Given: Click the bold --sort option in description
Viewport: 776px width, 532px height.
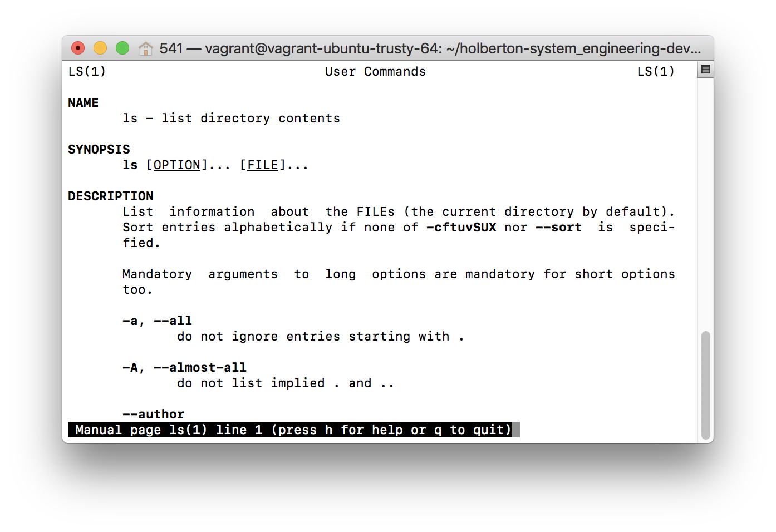Looking at the screenshot, I should coord(558,228).
